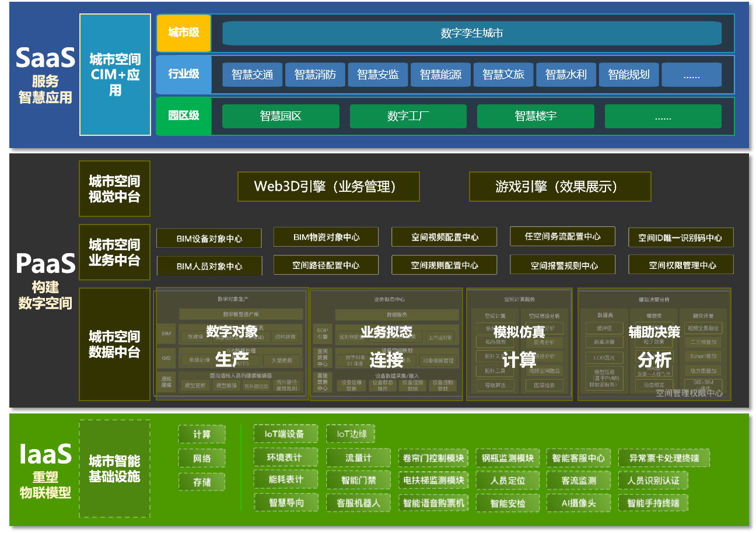Click Web3D引擎（业务管理） box
This screenshot has width=756, height=533.
pos(328,187)
